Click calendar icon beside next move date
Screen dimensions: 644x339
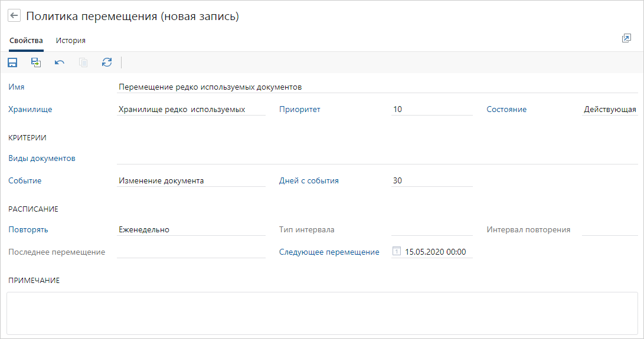tap(397, 252)
